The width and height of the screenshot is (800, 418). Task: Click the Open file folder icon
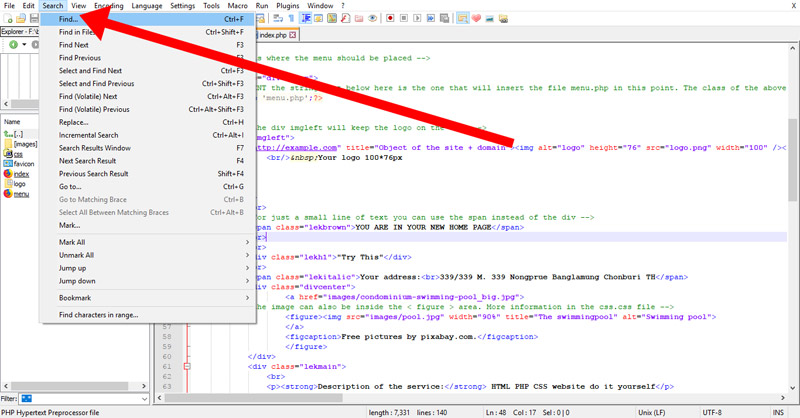[x=21, y=19]
